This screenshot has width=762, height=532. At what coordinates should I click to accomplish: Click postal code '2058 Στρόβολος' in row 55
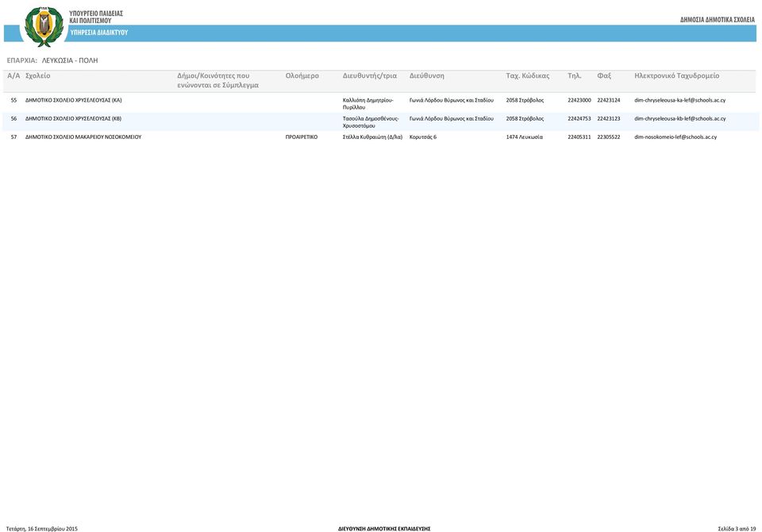point(525,100)
